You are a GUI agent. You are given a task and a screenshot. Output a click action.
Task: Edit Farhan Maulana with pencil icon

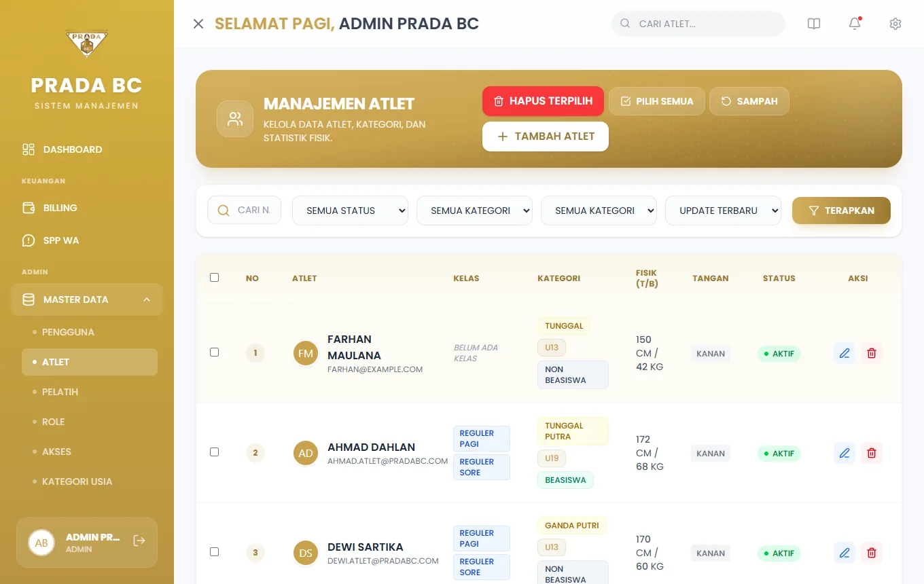(x=845, y=353)
